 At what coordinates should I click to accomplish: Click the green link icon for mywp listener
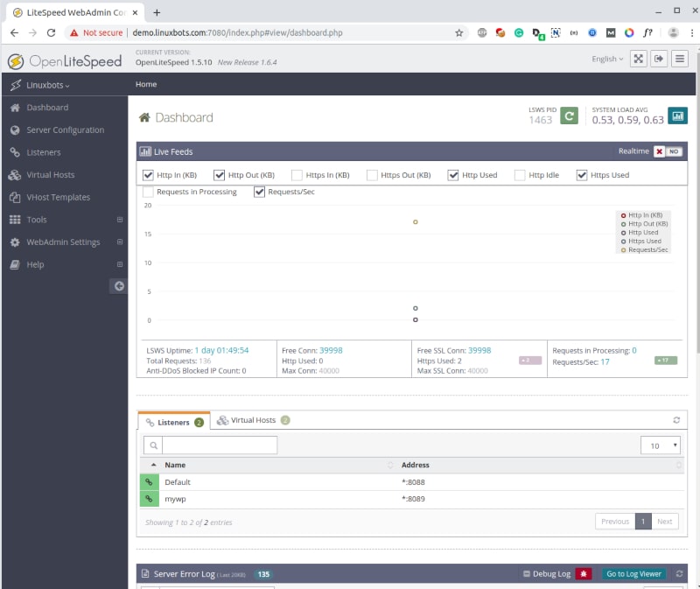(x=148, y=499)
